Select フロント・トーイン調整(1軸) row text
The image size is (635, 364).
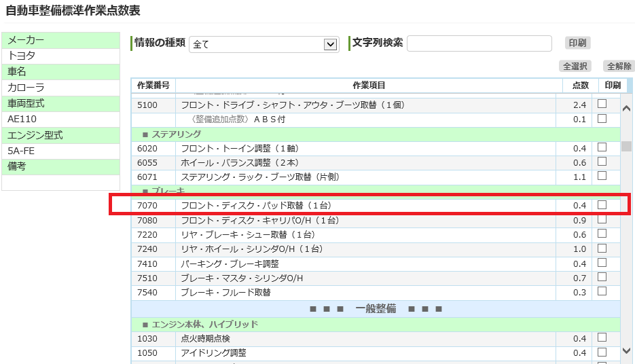(x=240, y=149)
